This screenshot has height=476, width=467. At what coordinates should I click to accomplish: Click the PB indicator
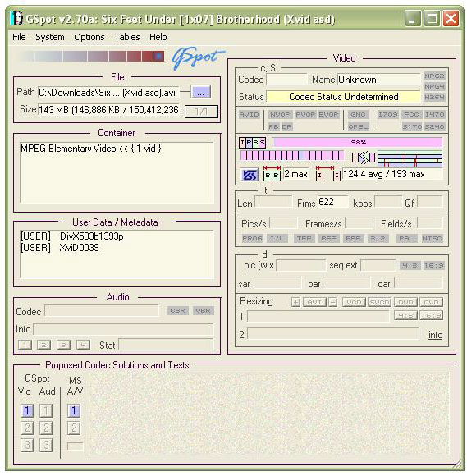click(x=273, y=126)
